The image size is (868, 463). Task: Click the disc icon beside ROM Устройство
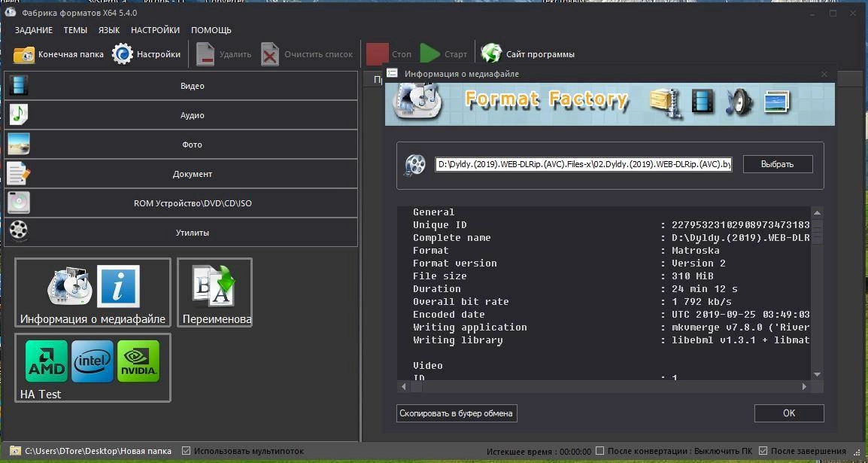tap(19, 203)
